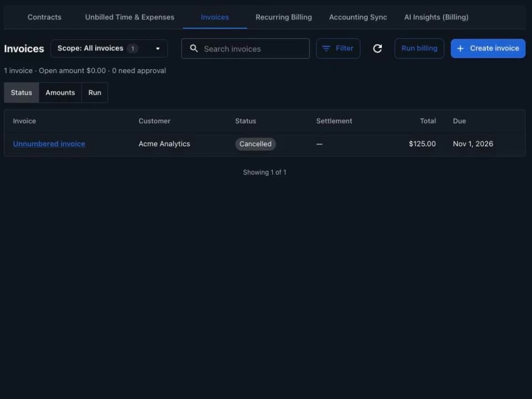532x399 pixels.
Task: Go to Recurring Billing tab
Action: 284,17
